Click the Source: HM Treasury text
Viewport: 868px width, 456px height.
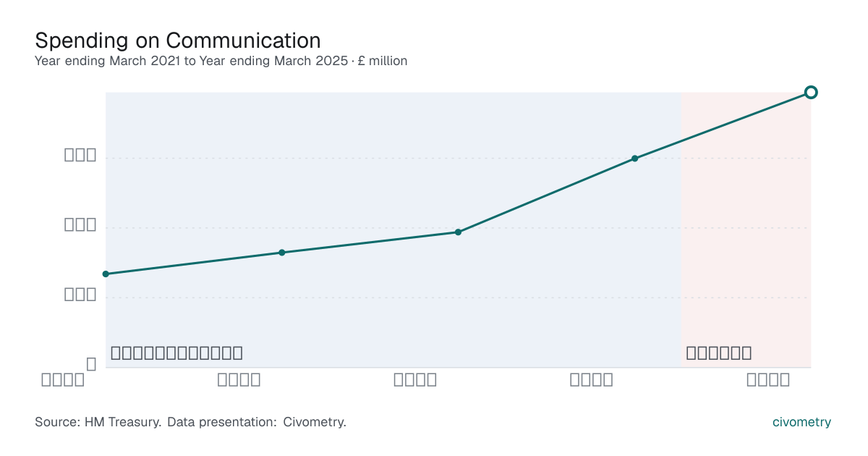(98, 422)
